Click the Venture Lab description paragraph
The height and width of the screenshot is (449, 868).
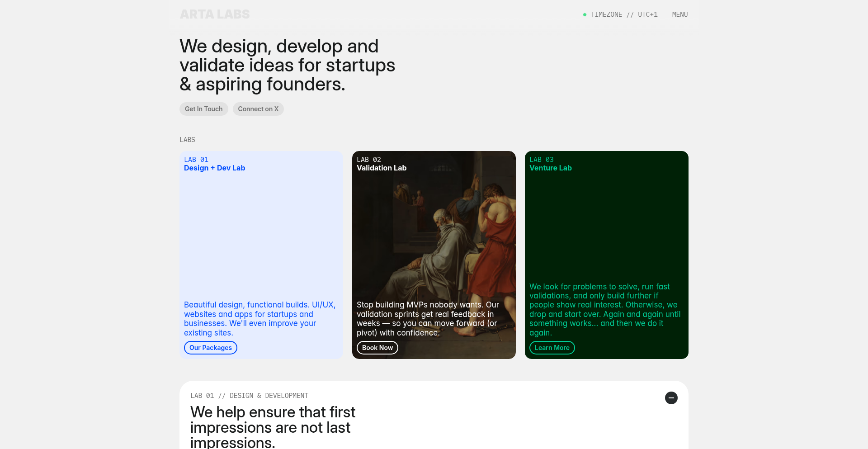(x=605, y=310)
